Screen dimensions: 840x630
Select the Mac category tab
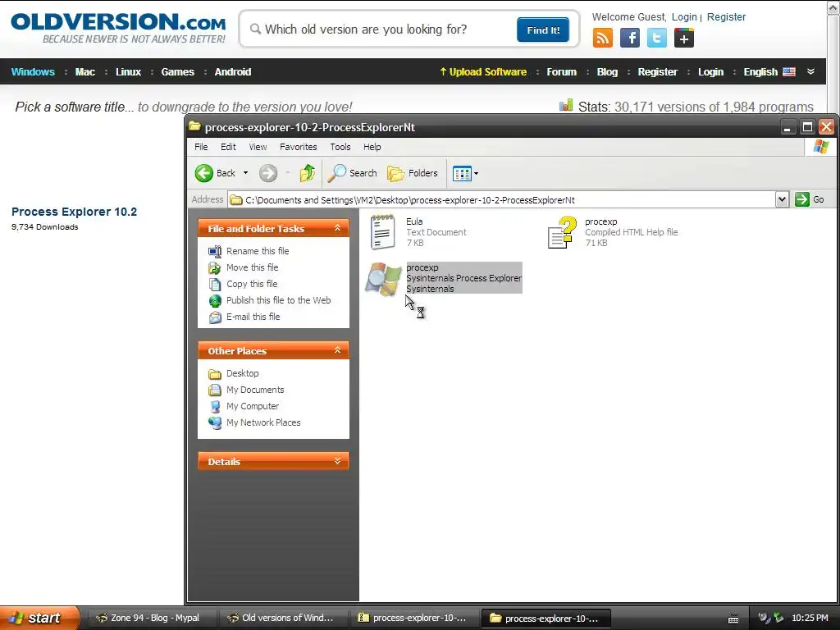[x=85, y=72]
